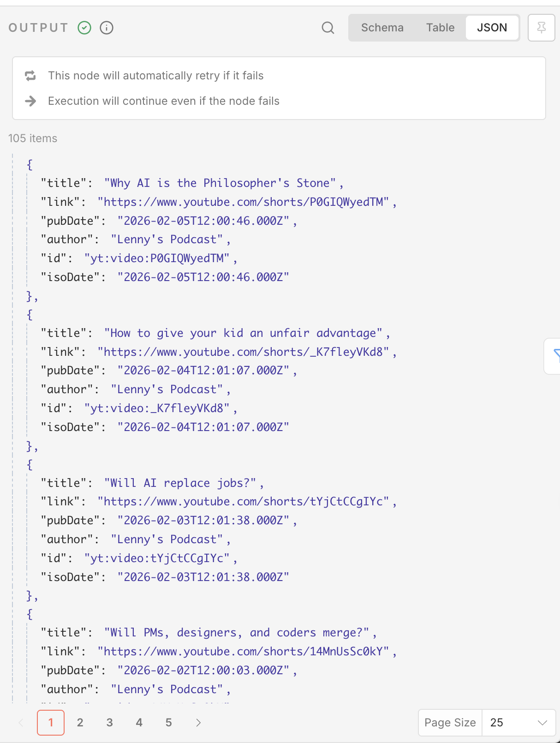This screenshot has width=560, height=743.
Task: Select title "How to give your kid an unfair advantage"
Action: (x=244, y=333)
